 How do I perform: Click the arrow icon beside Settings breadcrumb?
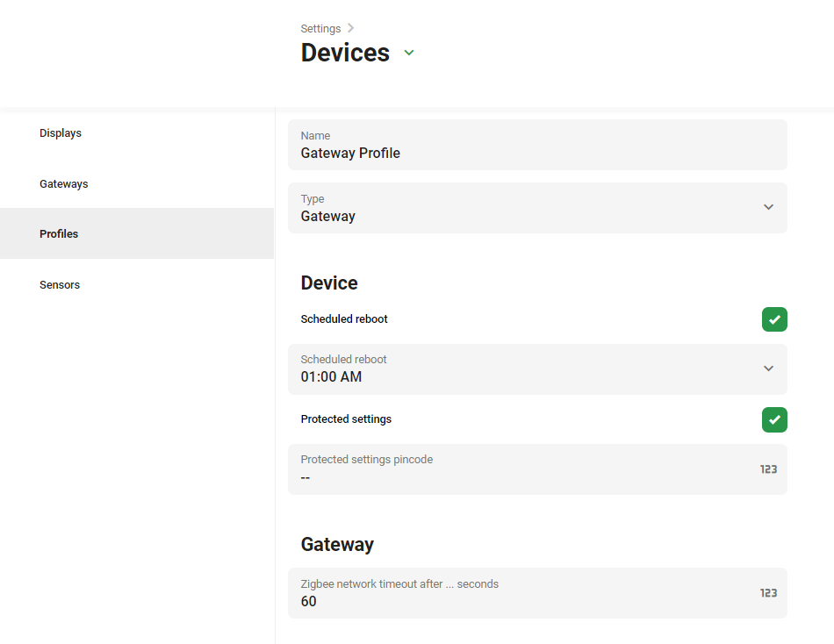point(350,28)
